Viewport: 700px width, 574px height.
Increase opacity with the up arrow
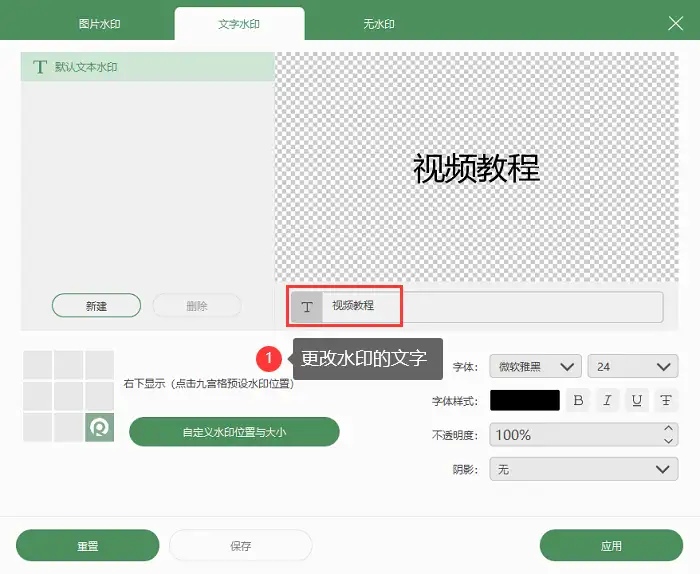[x=668, y=428]
